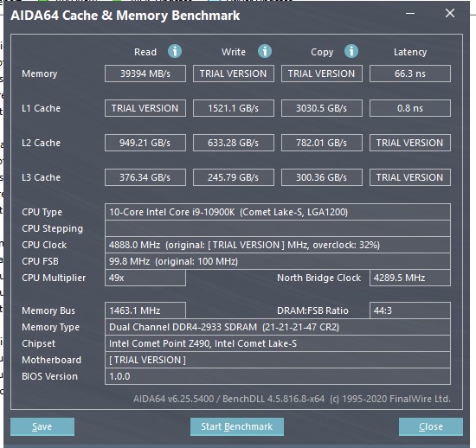Click L3 Cache latency TRIAL VERSION cell
Screen dimensions: 476x448
pos(410,177)
